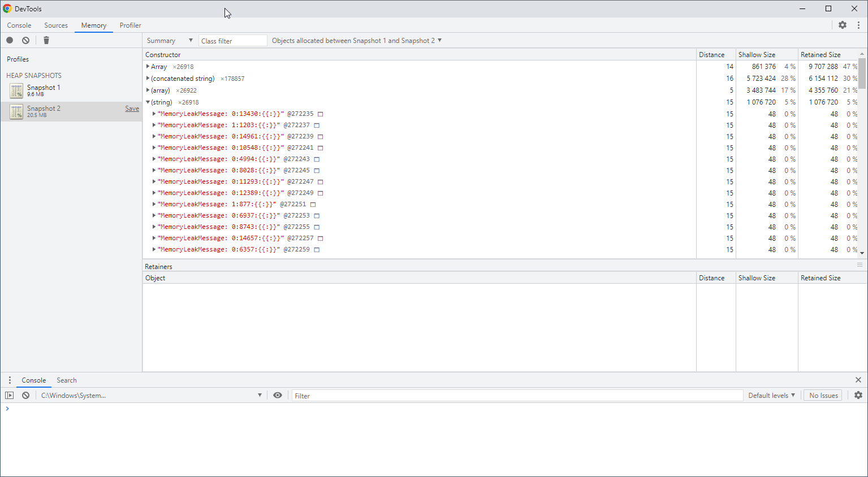The height and width of the screenshot is (477, 868).
Task: Click into the Class filter field
Action: click(232, 41)
